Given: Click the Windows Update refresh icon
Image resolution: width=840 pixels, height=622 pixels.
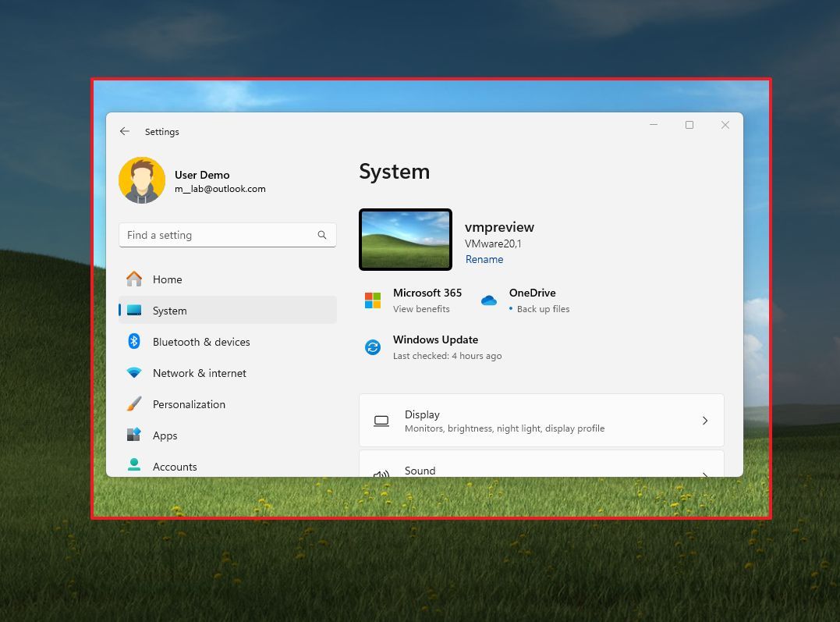Looking at the screenshot, I should 372,347.
